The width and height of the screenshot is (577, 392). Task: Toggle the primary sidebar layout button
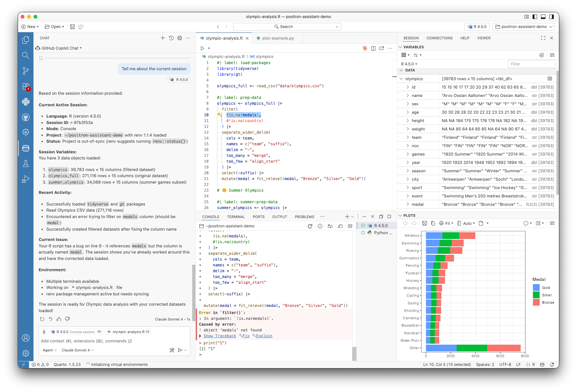[535, 17]
